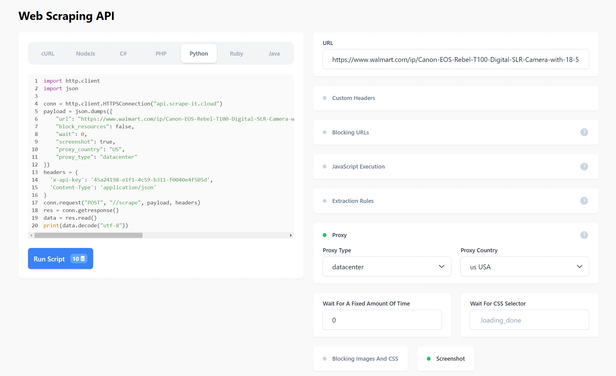Screen dimensions: 616x376
Task: Click the Run Script button
Action: (x=60, y=259)
